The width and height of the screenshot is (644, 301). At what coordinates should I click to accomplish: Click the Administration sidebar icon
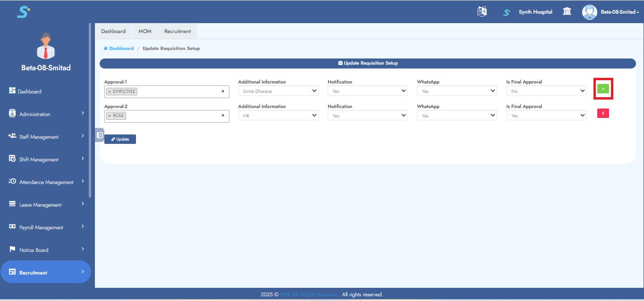[x=12, y=114]
